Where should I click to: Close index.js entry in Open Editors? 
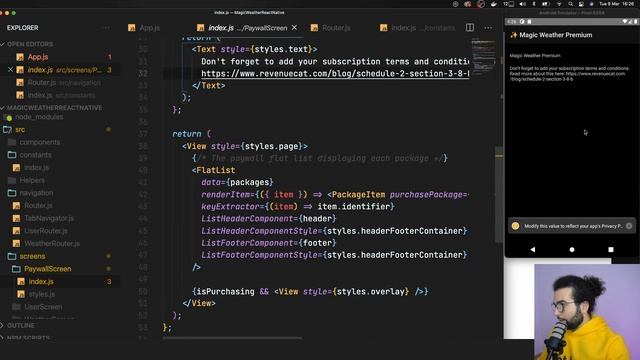click(11, 70)
